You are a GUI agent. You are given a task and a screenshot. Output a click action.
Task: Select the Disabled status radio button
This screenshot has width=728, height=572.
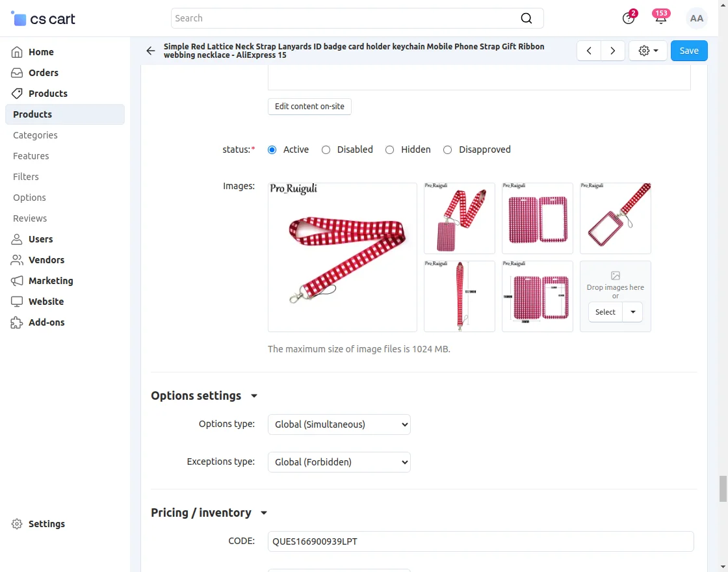coord(326,149)
